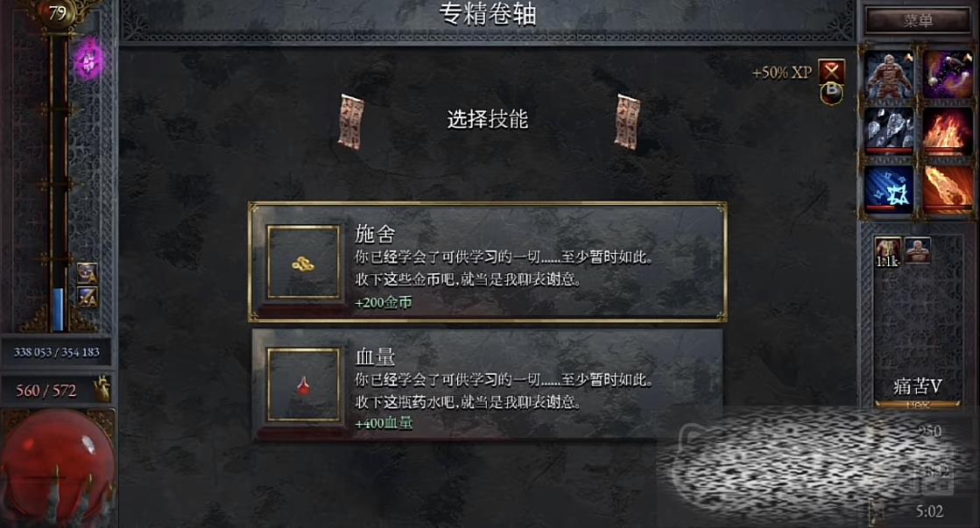
Task: Click the character portrait beside 1.1k
Action: (x=918, y=250)
